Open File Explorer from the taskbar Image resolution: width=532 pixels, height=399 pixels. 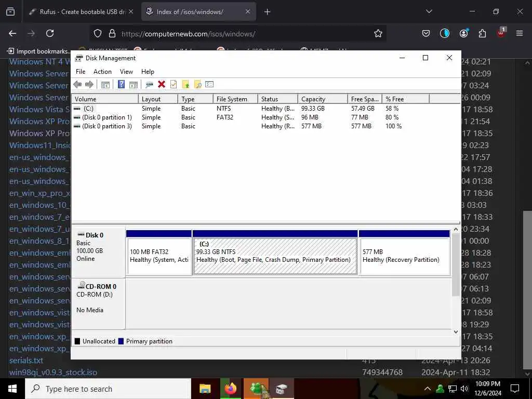click(x=205, y=389)
